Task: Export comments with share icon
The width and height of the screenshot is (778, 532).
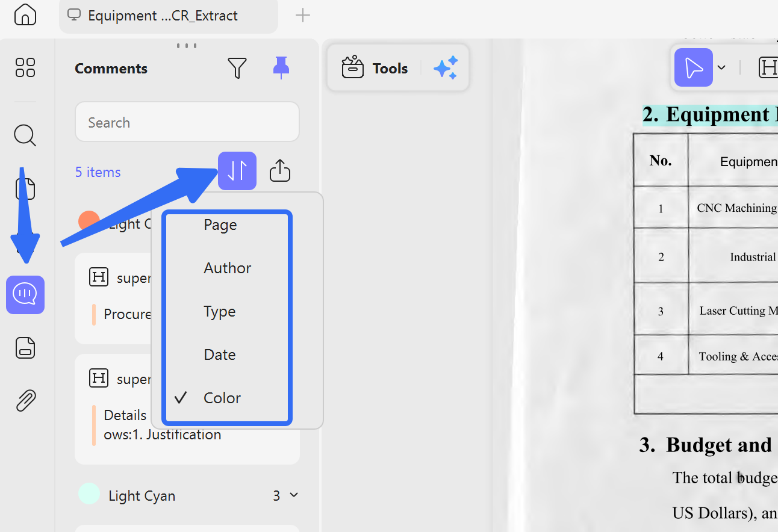Action: 280,171
